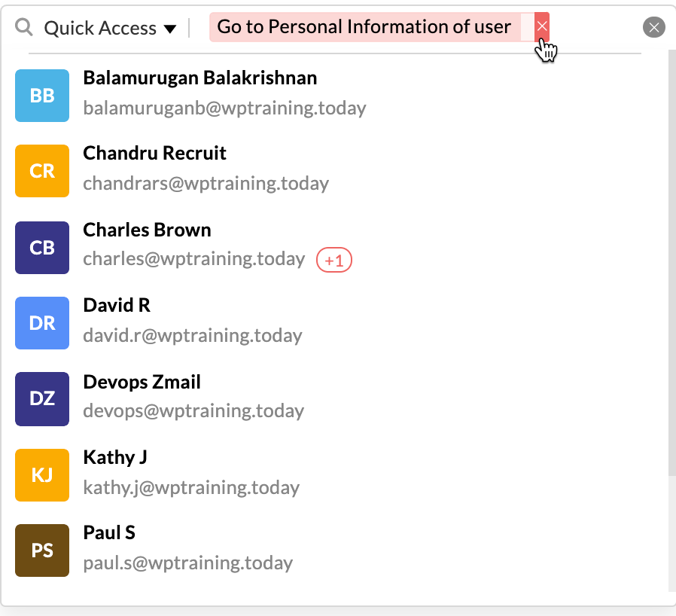Remove the Personal Information filter tag
This screenshot has height=616, width=676.
pos(541,27)
